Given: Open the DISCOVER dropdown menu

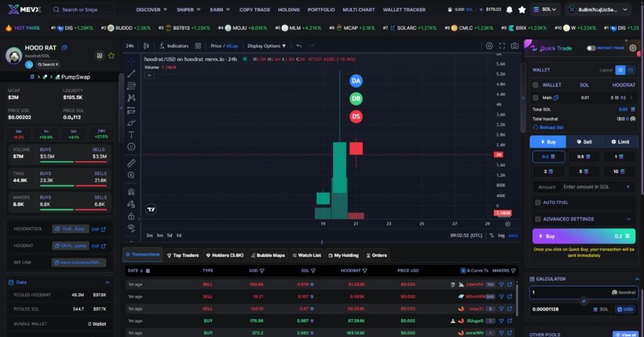Looking at the screenshot, I should click(x=152, y=9).
